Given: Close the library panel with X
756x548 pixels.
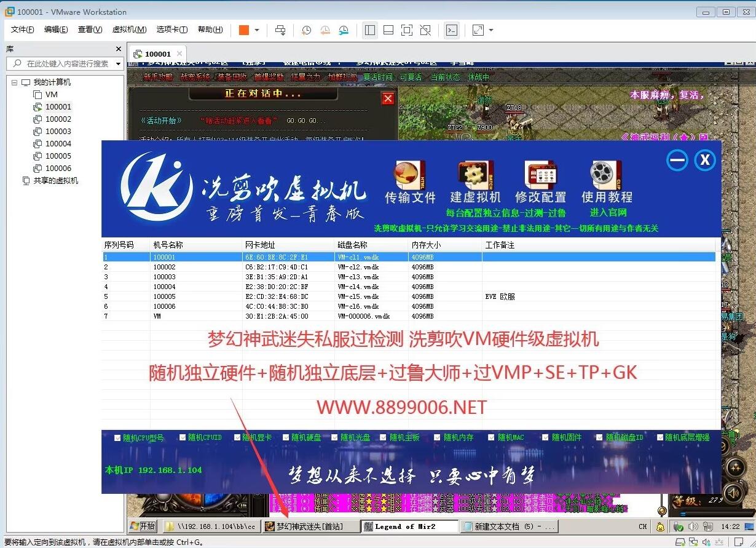Looking at the screenshot, I should [x=119, y=49].
